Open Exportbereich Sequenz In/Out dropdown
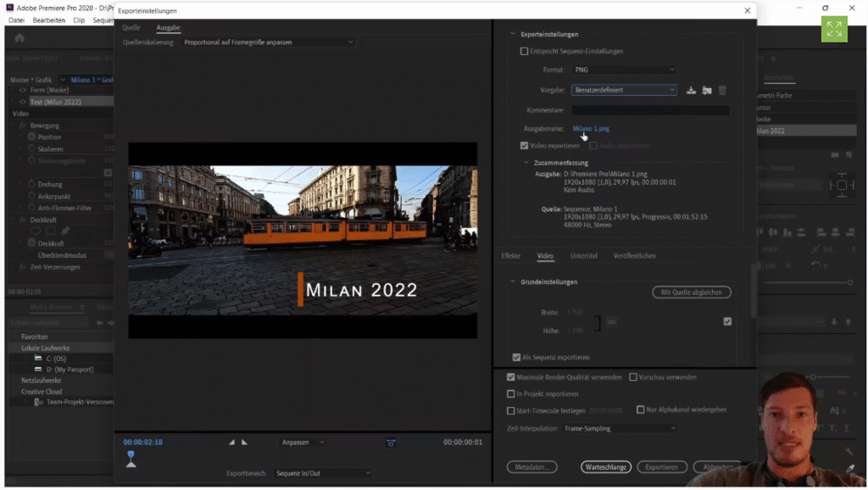The height and width of the screenshot is (490, 868). [323, 473]
